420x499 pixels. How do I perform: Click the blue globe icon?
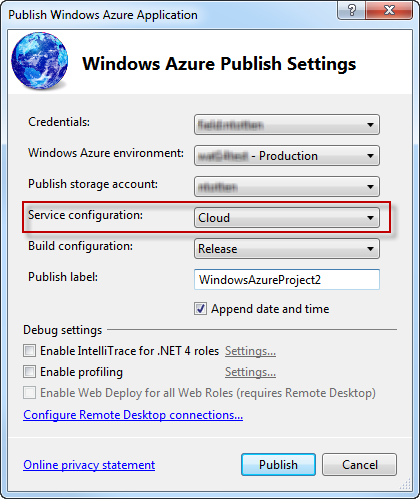(40, 61)
